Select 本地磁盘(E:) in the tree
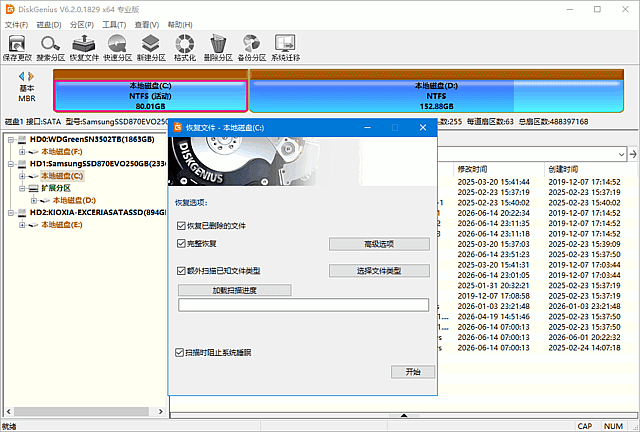This screenshot has height=432, width=640. [x=62, y=225]
